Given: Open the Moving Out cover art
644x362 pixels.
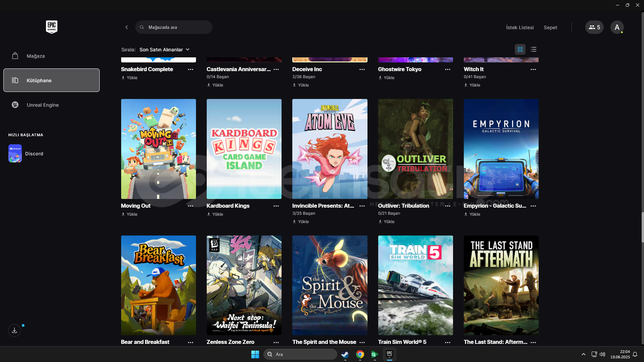Looking at the screenshot, I should [x=158, y=149].
